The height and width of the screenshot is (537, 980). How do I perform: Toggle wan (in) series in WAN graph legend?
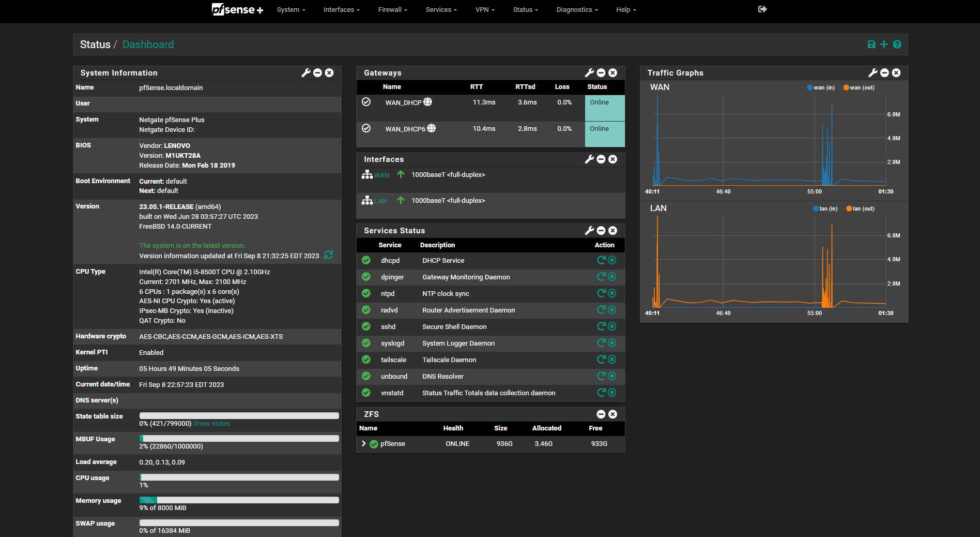click(821, 87)
